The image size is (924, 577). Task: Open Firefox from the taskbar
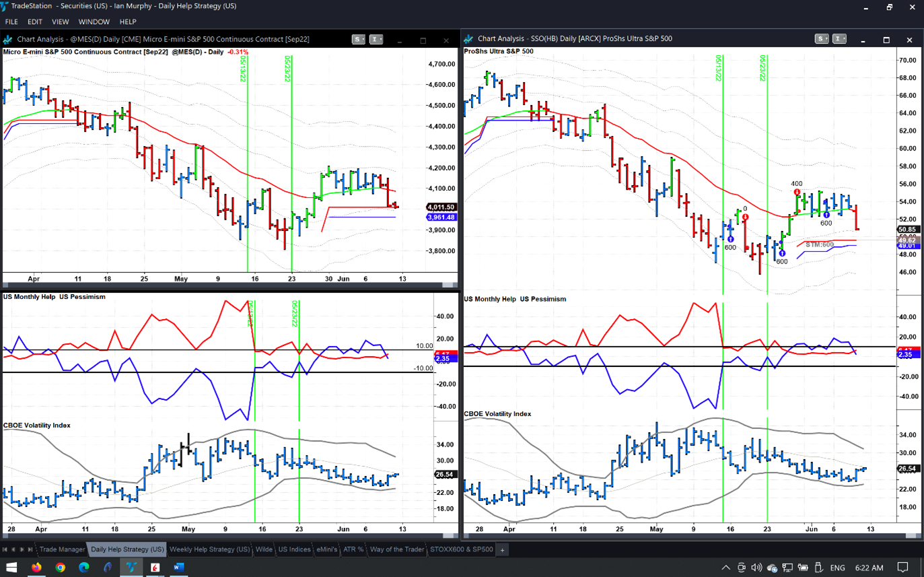(36, 568)
